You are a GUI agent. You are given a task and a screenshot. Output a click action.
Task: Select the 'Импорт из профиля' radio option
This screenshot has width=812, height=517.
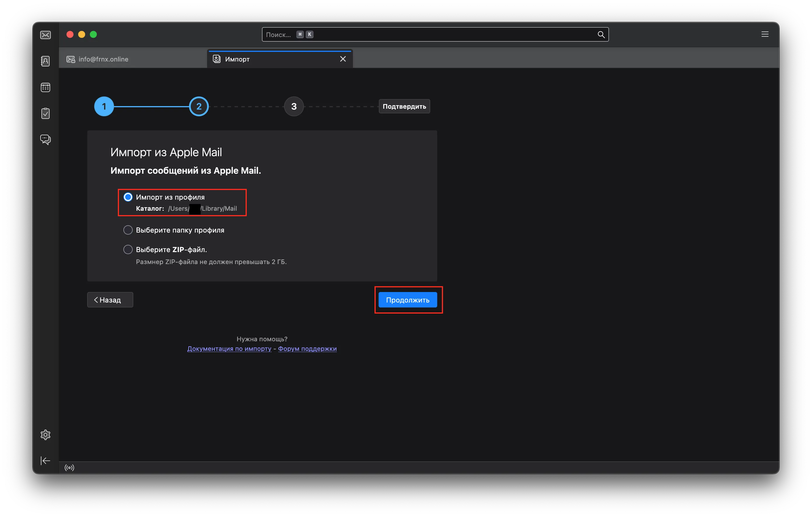coord(128,197)
